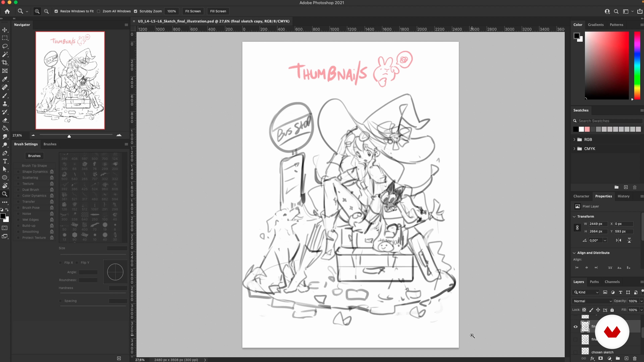Disable Resize Windows to Fit checkbox
The image size is (644, 362).
(56, 11)
